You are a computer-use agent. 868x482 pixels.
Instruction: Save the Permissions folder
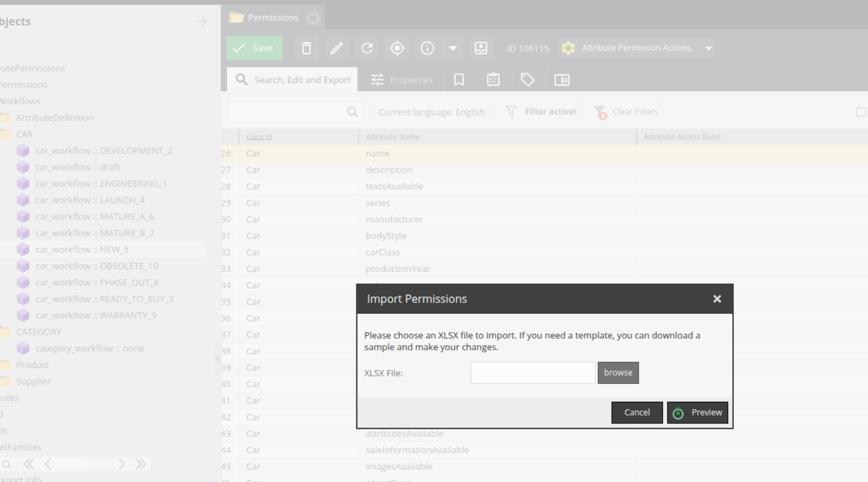pyautogui.click(x=254, y=48)
